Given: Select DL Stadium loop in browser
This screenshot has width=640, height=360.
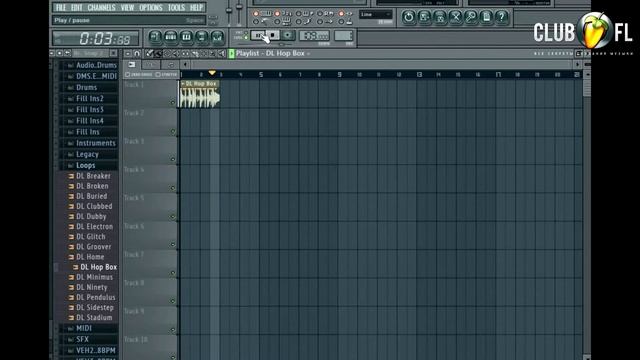Looking at the screenshot, I should coord(94,318).
